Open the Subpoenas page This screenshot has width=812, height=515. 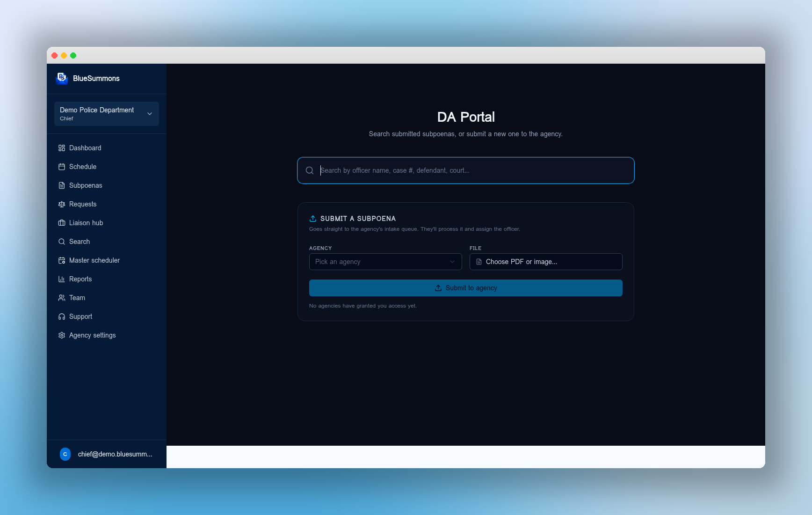[x=107, y=185]
